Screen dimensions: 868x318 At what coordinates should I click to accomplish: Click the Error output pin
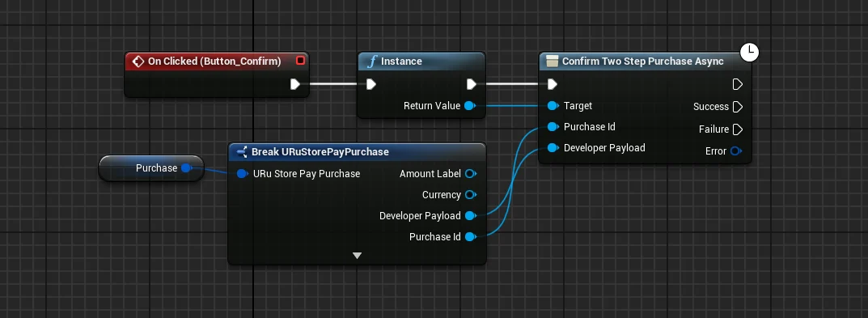[735, 151]
